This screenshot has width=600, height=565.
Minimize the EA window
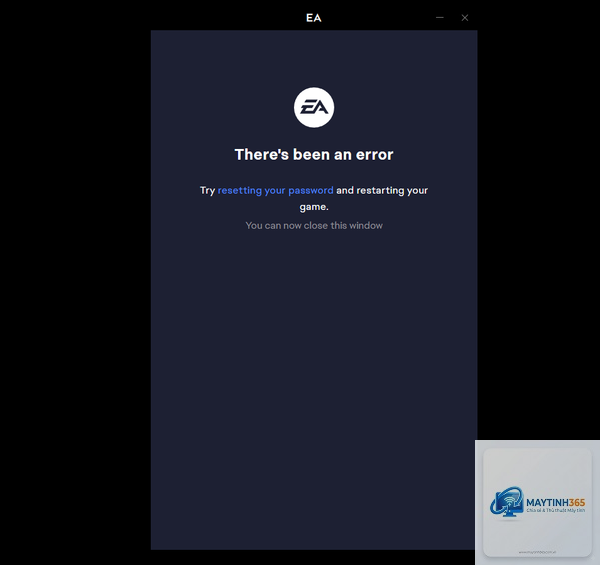point(440,18)
